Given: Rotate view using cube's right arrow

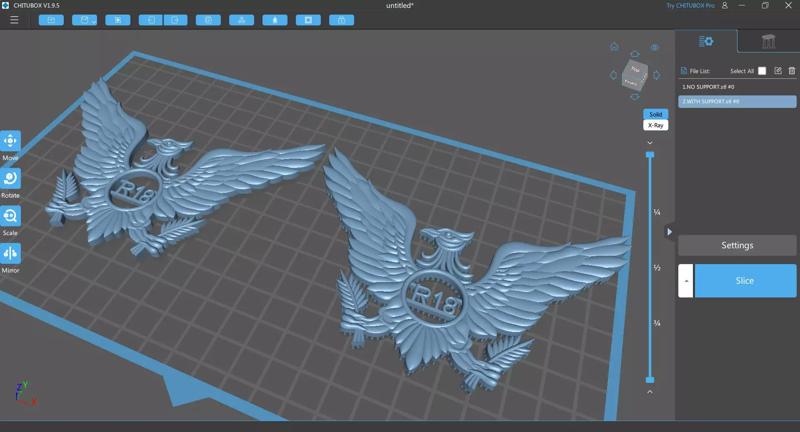Looking at the screenshot, I should point(657,75).
